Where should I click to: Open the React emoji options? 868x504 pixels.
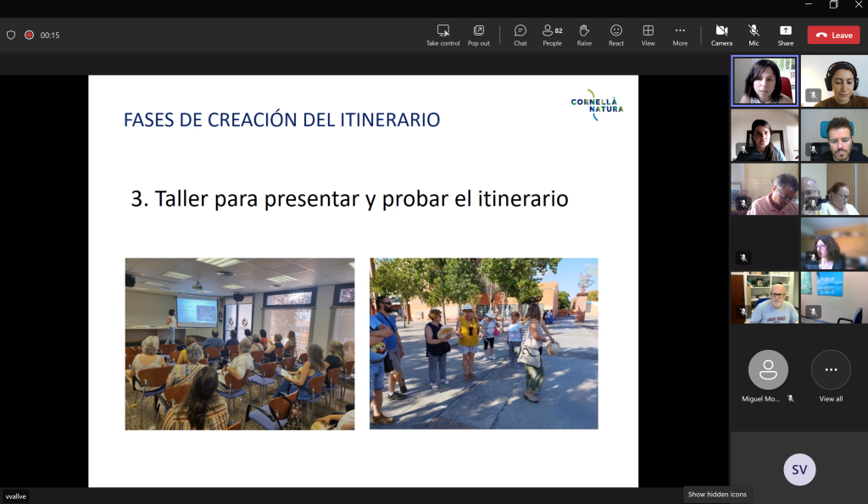[x=616, y=35]
